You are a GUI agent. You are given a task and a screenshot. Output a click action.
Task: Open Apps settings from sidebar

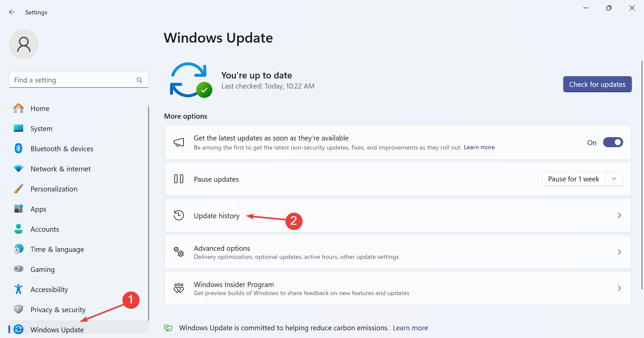[x=18, y=209]
